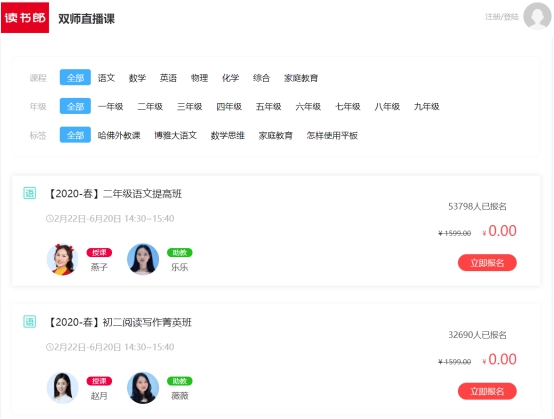Open assistant 乐乐's avatar photo

143,260
